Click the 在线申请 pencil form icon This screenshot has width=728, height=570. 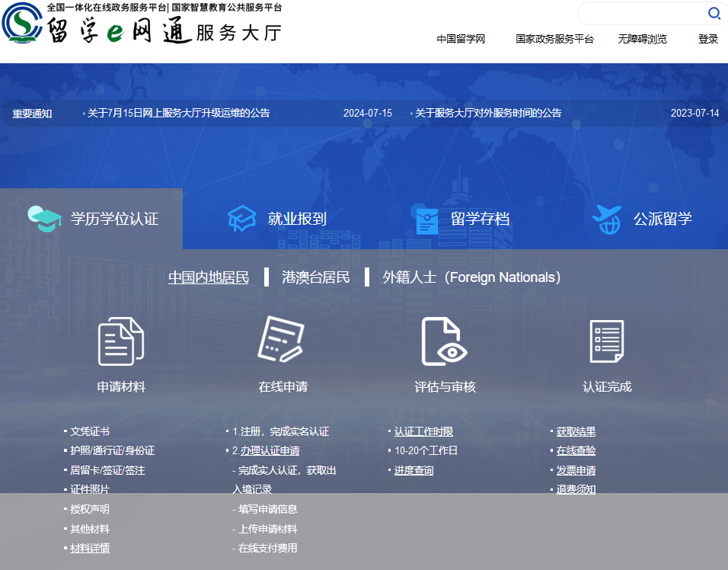pos(281,338)
